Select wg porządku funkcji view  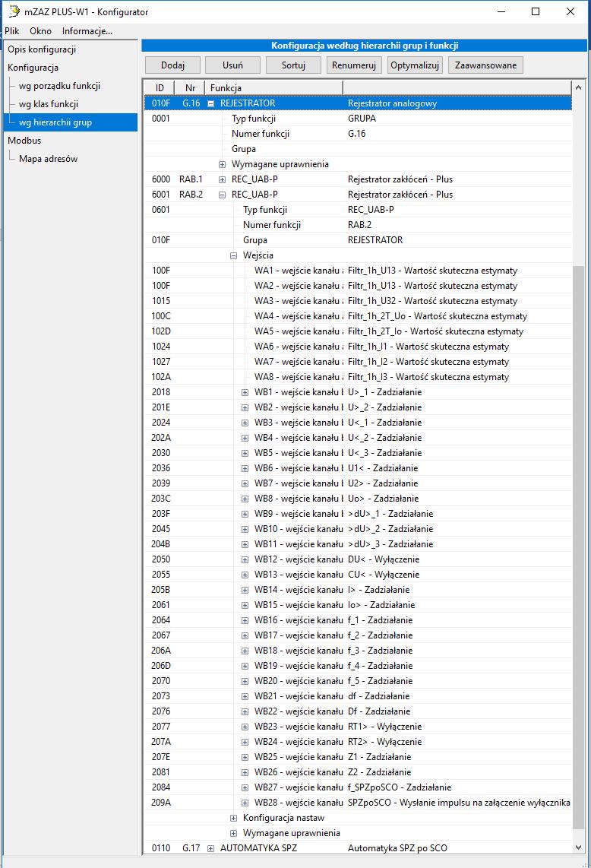click(x=59, y=86)
